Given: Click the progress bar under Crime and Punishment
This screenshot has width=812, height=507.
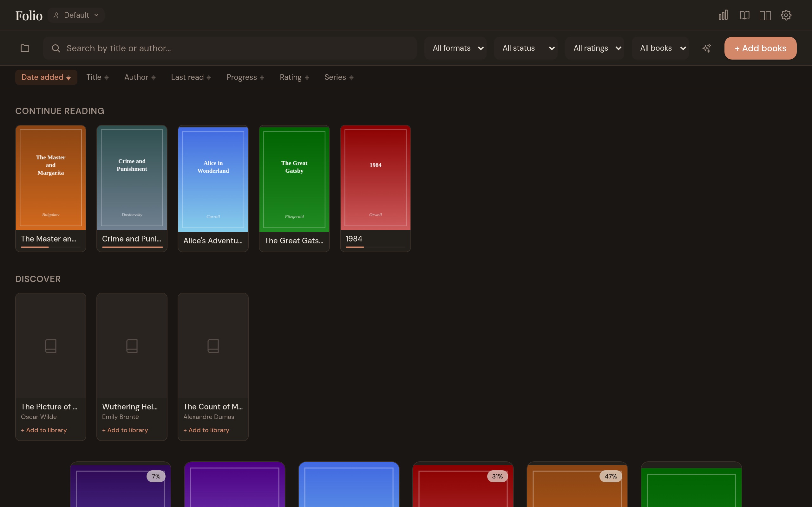Looking at the screenshot, I should pos(132,247).
